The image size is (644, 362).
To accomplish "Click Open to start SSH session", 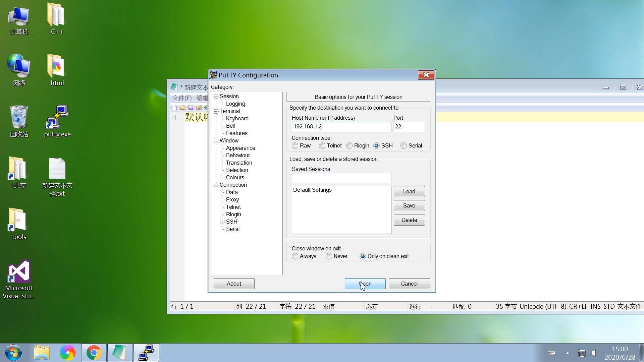I will click(x=365, y=283).
